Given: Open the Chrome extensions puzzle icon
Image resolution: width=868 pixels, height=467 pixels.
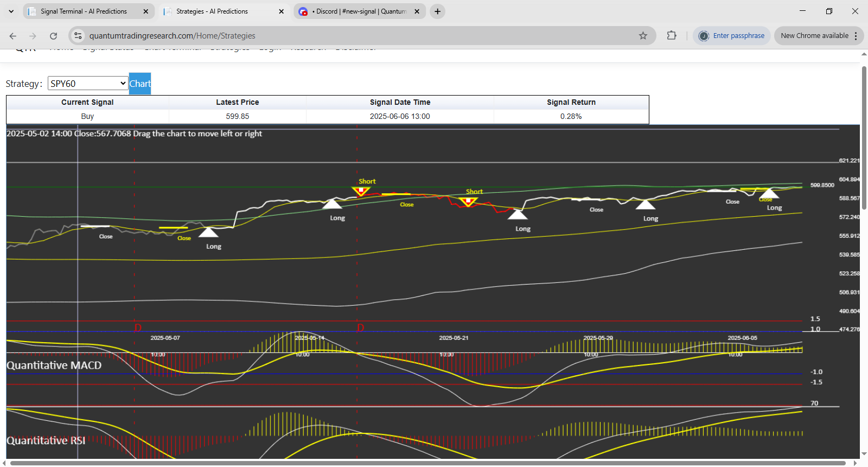Looking at the screenshot, I should (672, 36).
